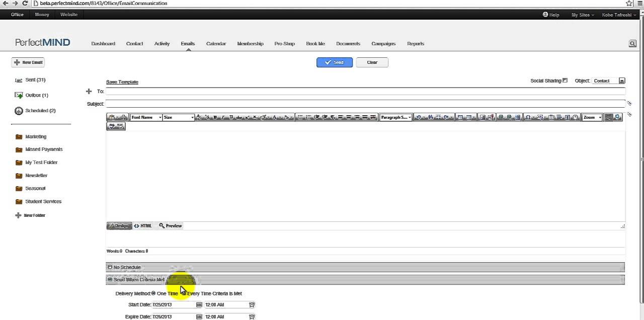The width and height of the screenshot is (644, 320).
Task: Open the Start Date calendar picker
Action: coord(199,305)
